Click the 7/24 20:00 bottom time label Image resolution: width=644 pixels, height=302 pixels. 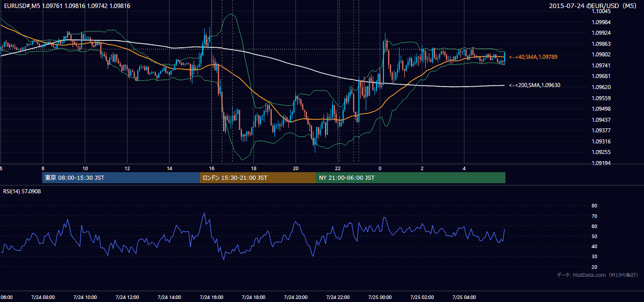(296, 297)
